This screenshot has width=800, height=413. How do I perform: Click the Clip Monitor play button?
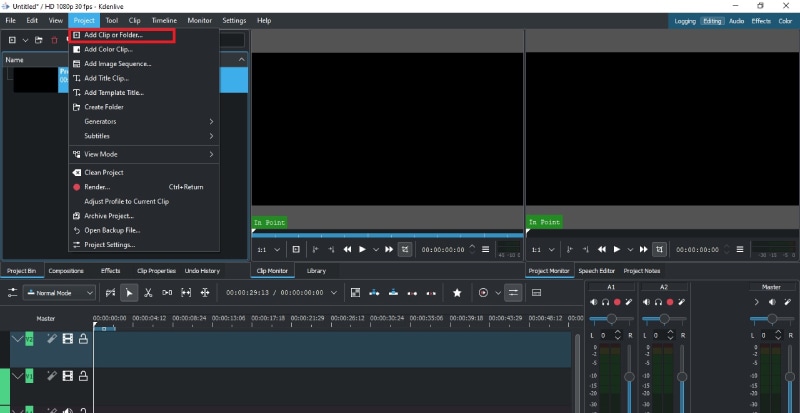pyautogui.click(x=362, y=249)
